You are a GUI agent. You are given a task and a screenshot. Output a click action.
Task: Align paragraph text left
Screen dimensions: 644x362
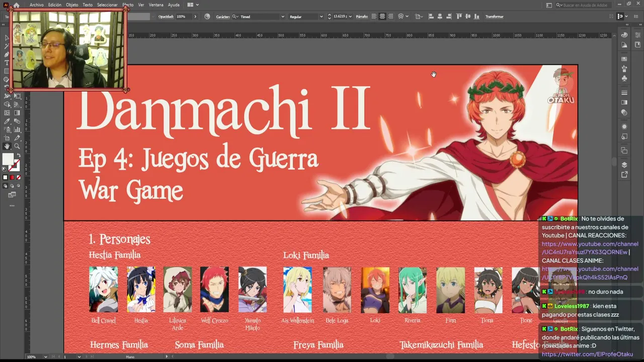(x=374, y=17)
